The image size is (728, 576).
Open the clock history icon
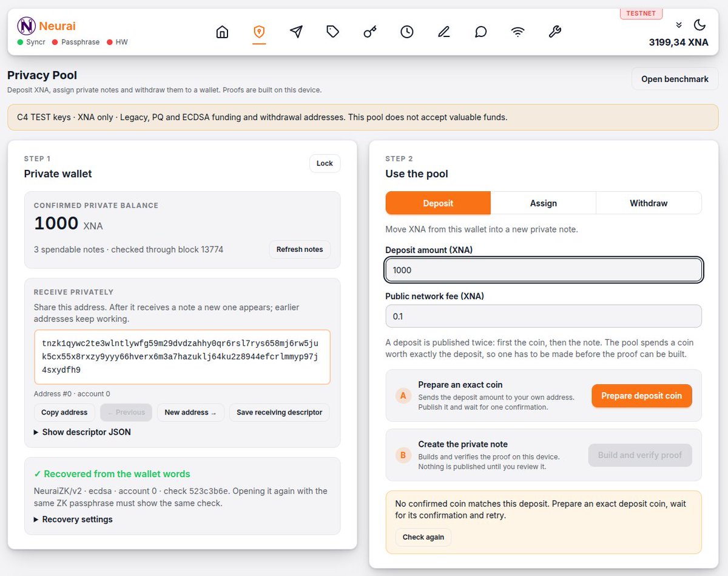pyautogui.click(x=407, y=32)
